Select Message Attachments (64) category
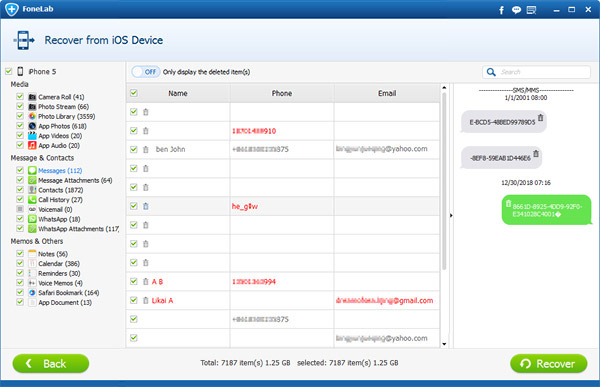Viewport: 600px width, 387px height. click(75, 180)
